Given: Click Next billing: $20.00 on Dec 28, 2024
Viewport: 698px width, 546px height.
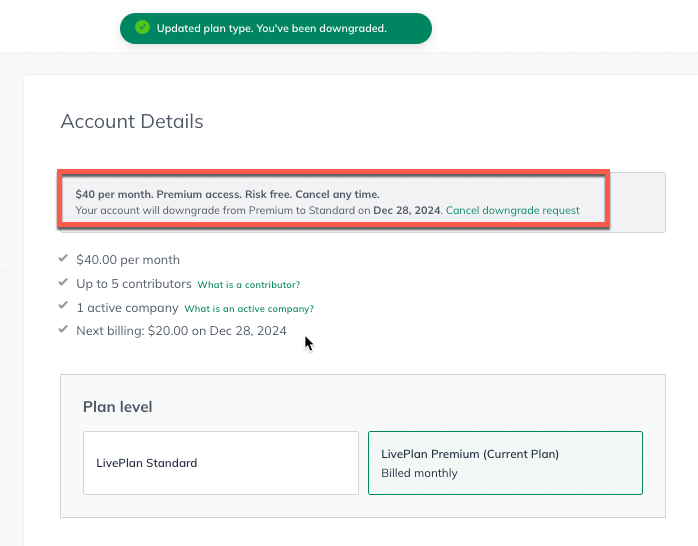Looking at the screenshot, I should [181, 331].
